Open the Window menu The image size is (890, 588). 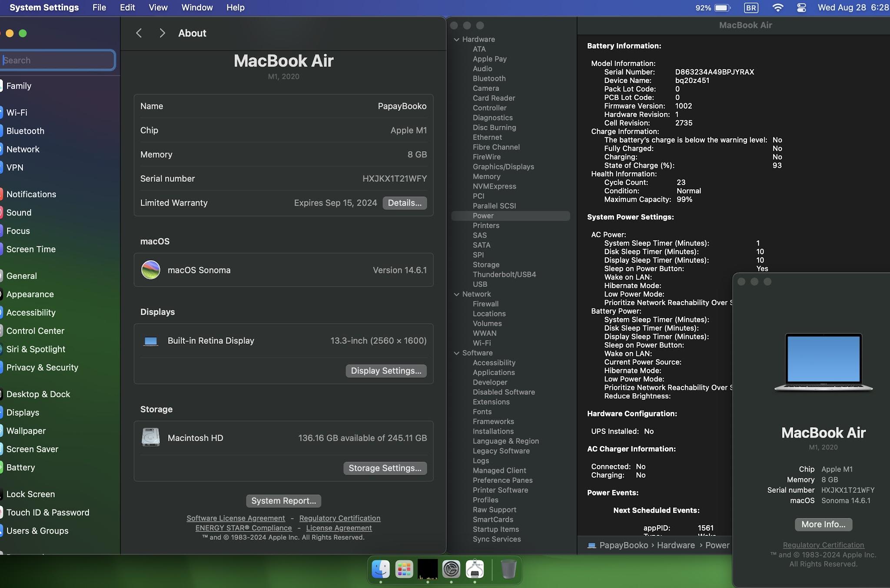pos(197,7)
